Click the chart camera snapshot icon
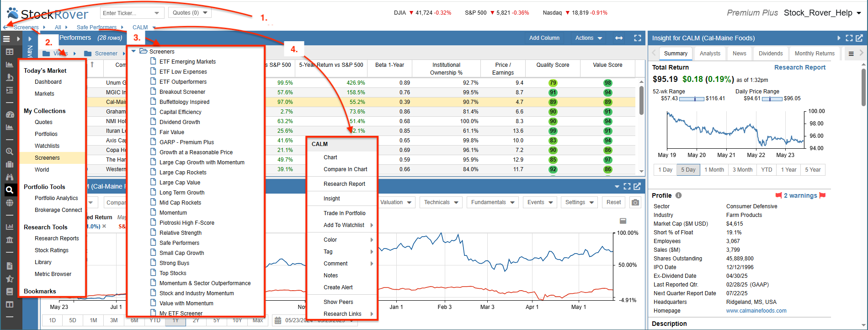The height and width of the screenshot is (330, 868). pos(635,202)
